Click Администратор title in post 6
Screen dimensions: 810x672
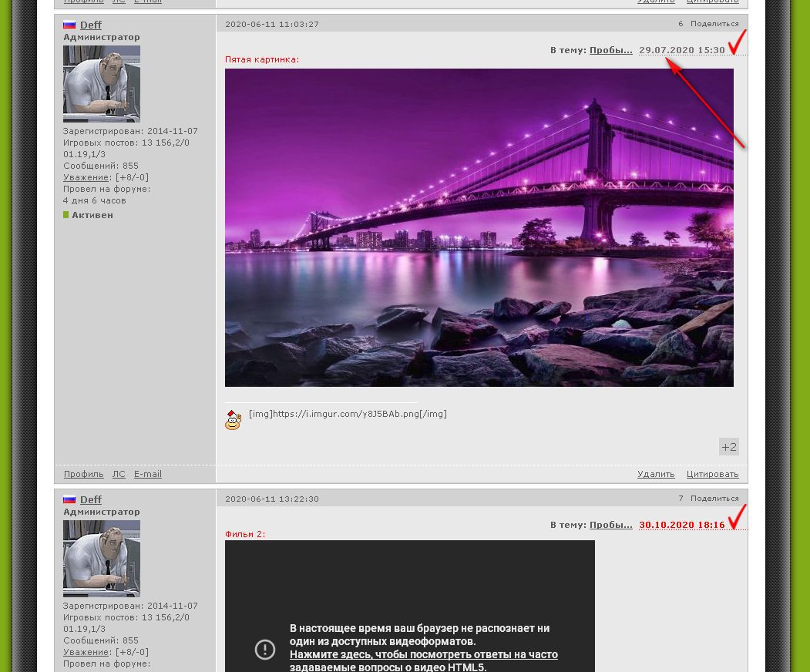pos(101,37)
